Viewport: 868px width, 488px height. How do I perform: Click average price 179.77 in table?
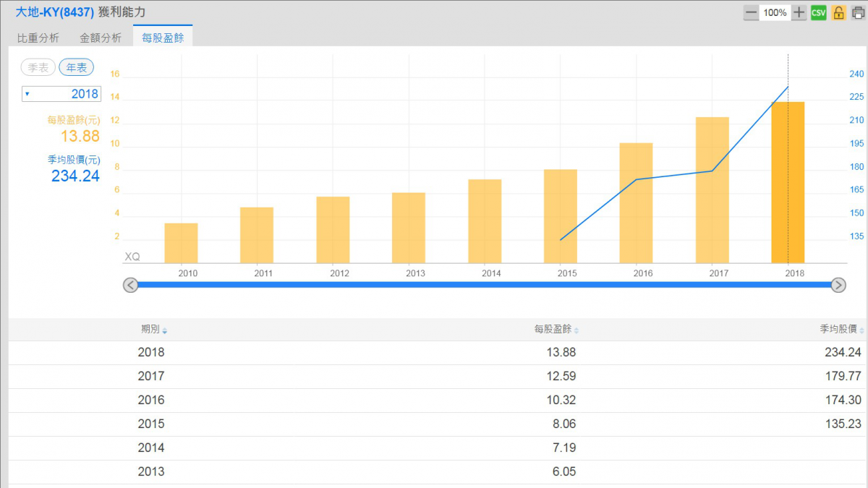click(x=844, y=376)
